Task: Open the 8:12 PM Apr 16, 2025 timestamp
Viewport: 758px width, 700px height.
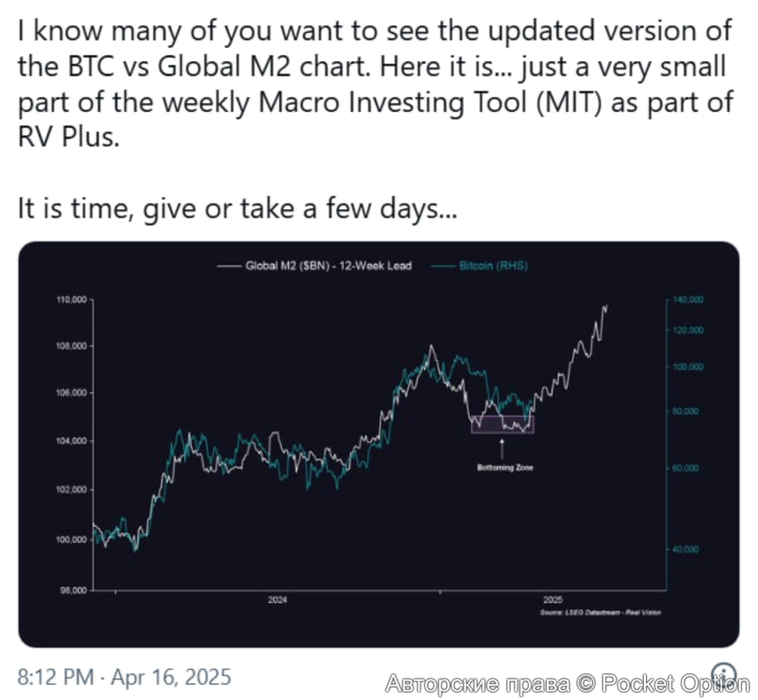Action: click(124, 677)
